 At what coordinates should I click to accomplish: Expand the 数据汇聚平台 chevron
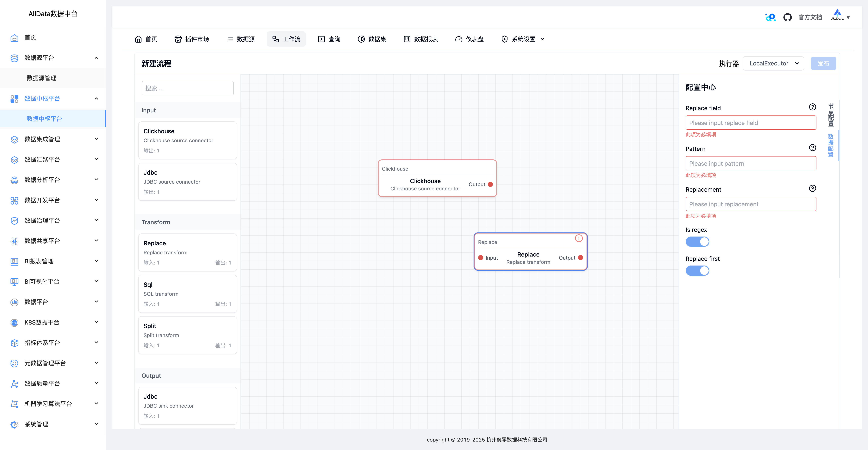pos(96,159)
